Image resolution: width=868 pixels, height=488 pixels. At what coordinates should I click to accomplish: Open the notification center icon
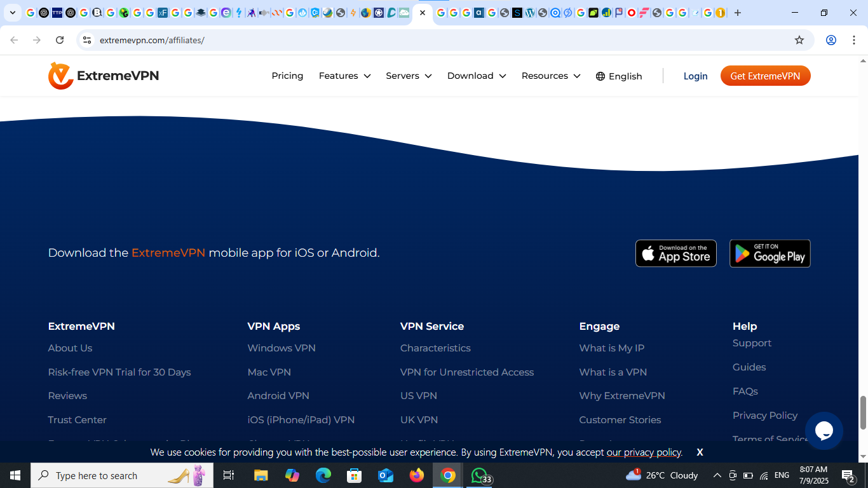pyautogui.click(x=848, y=475)
